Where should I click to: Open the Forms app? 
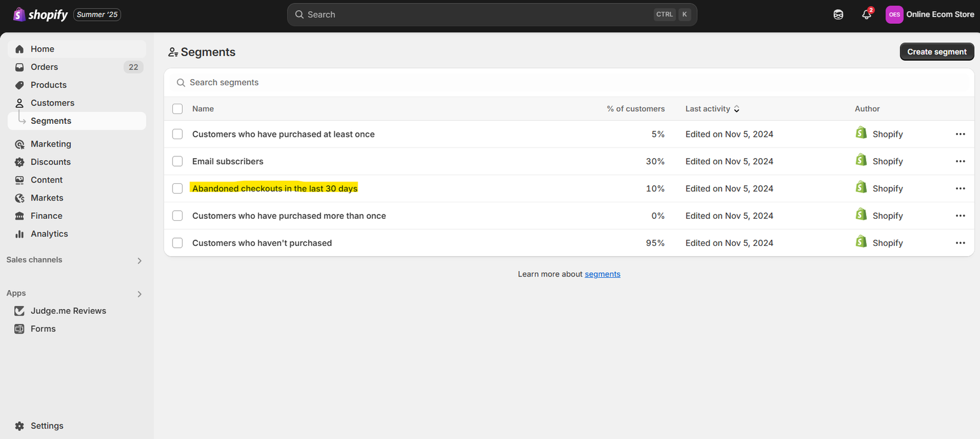[43, 329]
